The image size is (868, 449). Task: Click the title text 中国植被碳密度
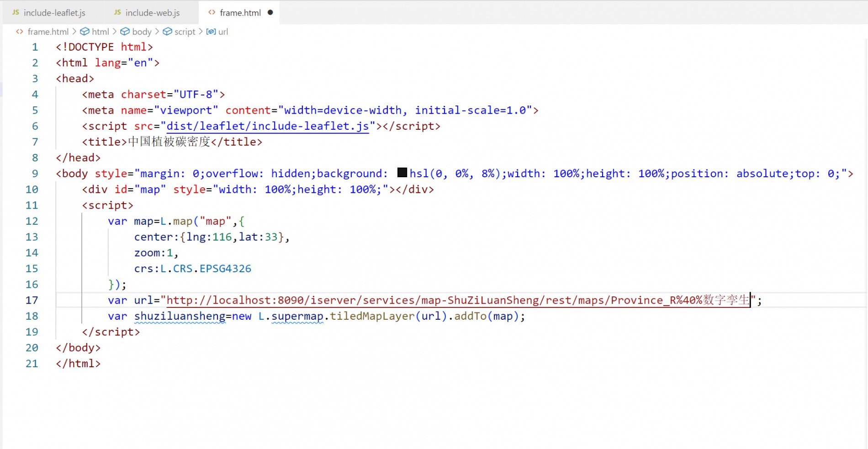169,142
